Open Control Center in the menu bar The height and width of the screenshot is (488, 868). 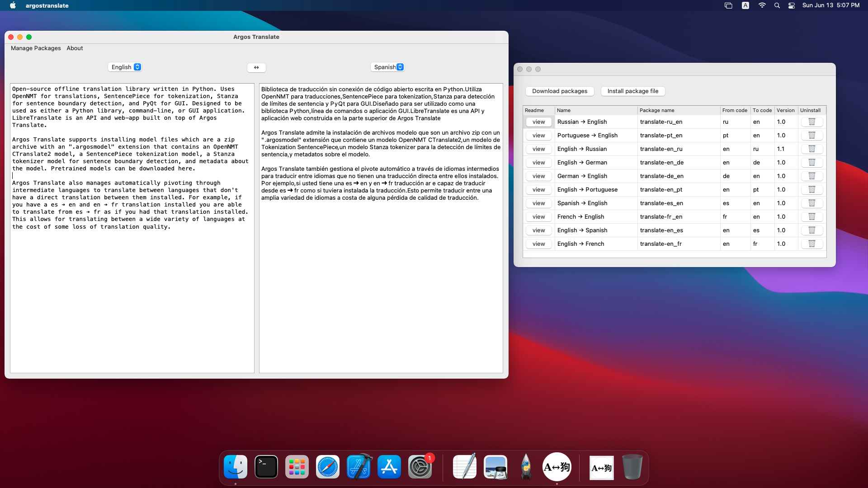792,5
